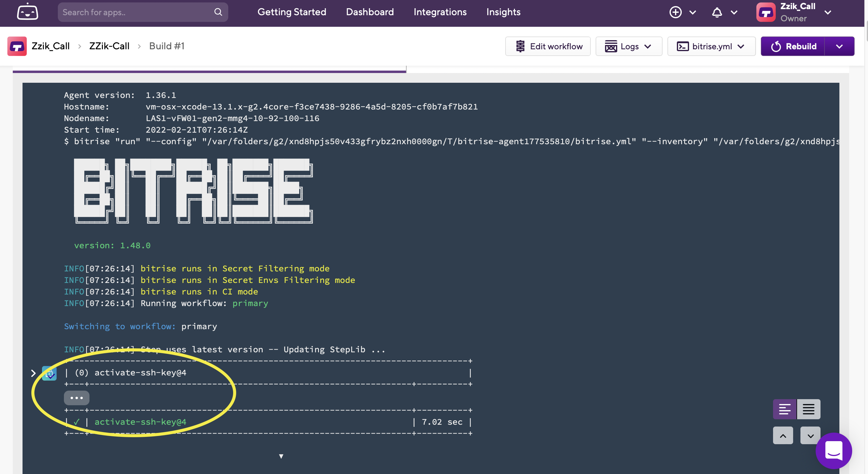Select the full-width log view icon
Screen dimensions: 868x474
[x=809, y=409]
